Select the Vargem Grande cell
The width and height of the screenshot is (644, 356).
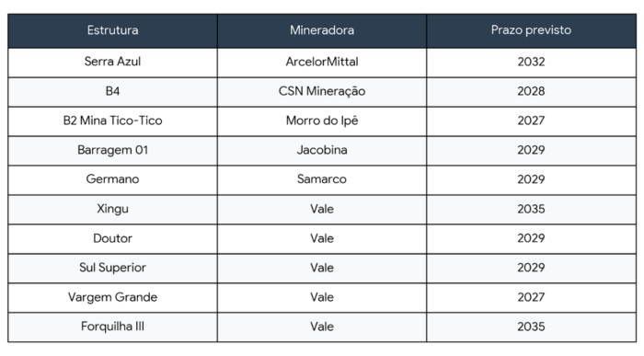(x=112, y=298)
